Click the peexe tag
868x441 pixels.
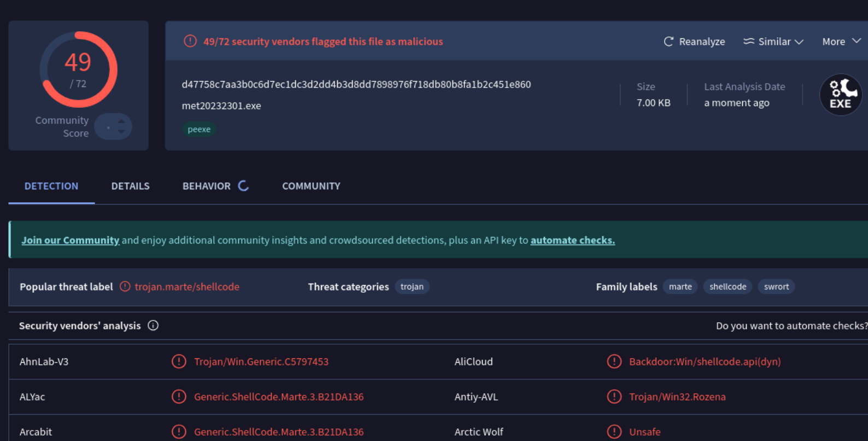coord(199,130)
